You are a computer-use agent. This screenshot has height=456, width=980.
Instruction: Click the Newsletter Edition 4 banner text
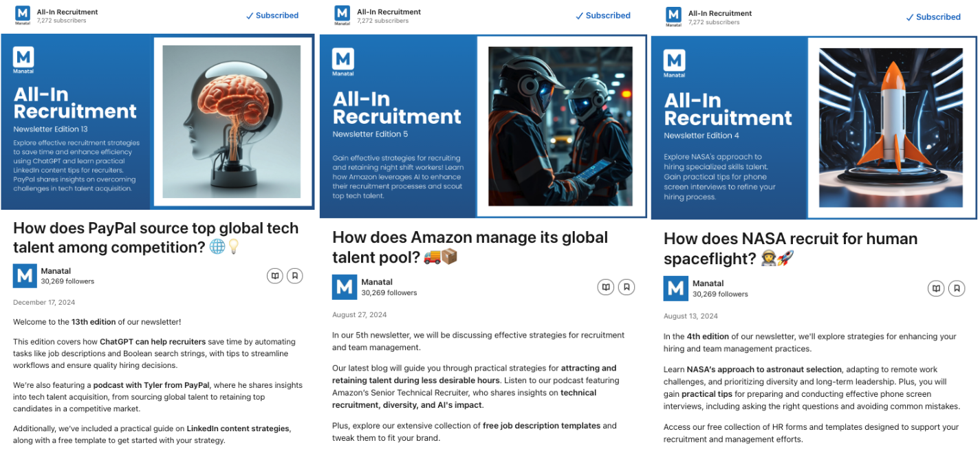(701, 135)
